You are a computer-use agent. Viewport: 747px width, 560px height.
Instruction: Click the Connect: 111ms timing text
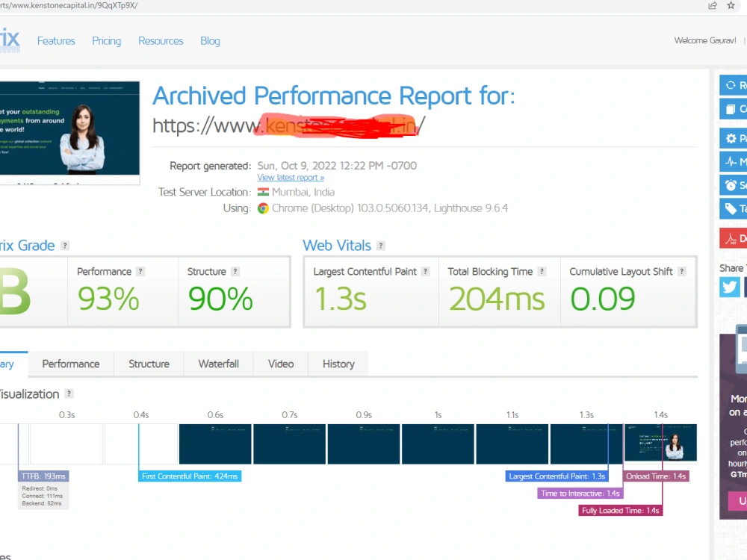pos(42,496)
